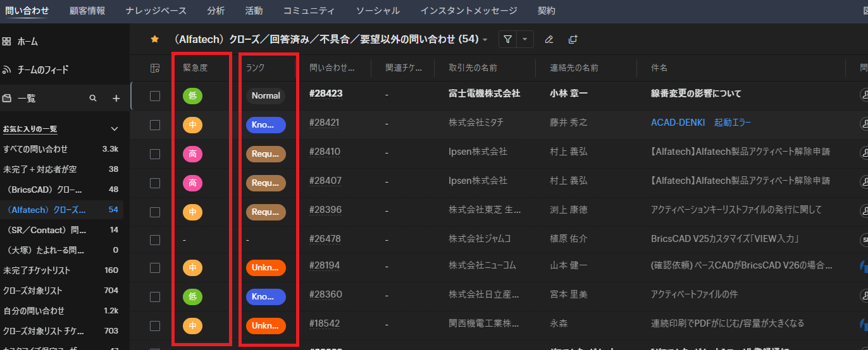Click the ホーム grid icon in sidebar
Image resolution: width=868 pixels, height=350 pixels.
7,42
